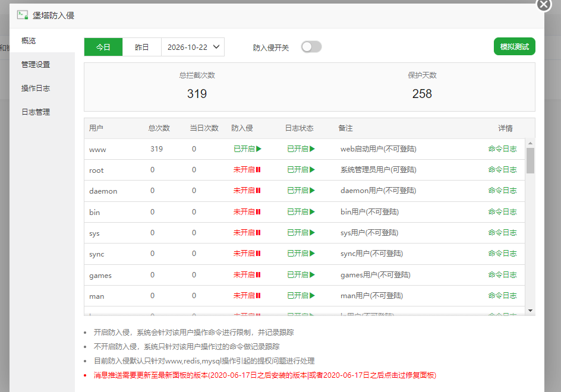This screenshot has height=392, width=561.
Task: Toggle 日志状态 已开启 for sys user
Action: pos(301,232)
